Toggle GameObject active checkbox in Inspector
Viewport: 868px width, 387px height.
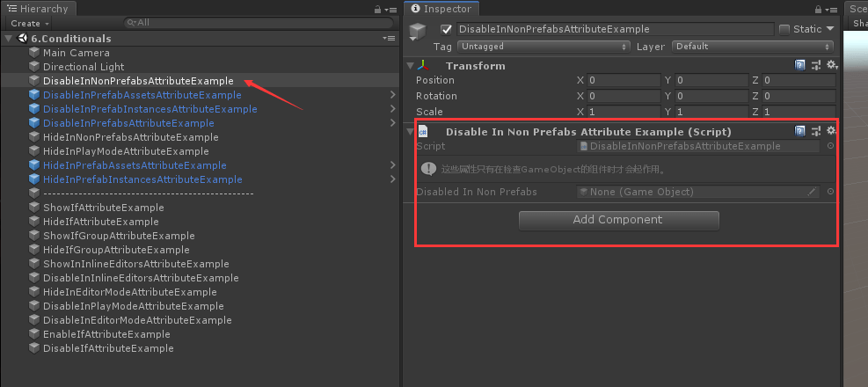point(446,29)
